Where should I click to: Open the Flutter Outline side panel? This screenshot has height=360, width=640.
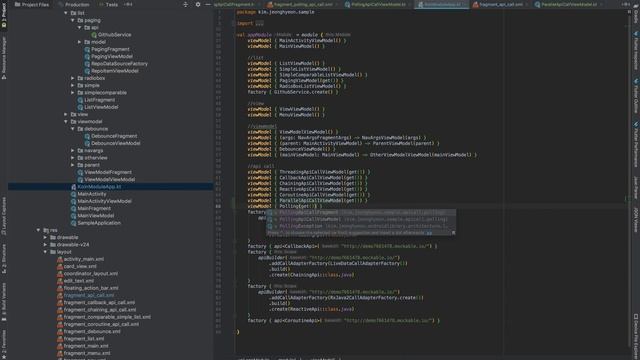point(636,96)
